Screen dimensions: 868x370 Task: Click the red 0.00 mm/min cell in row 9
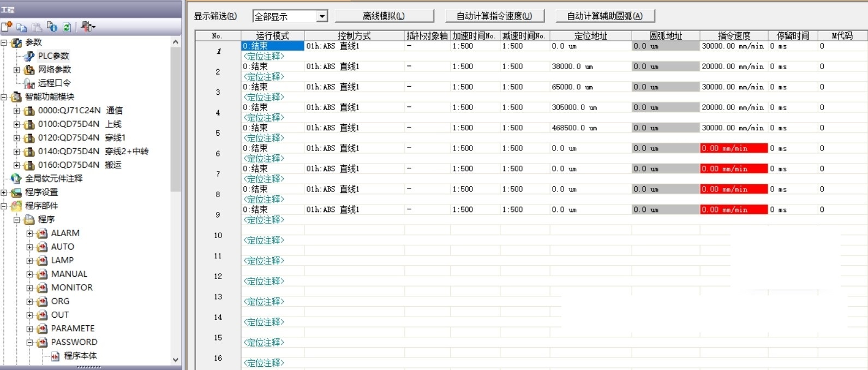[734, 210]
